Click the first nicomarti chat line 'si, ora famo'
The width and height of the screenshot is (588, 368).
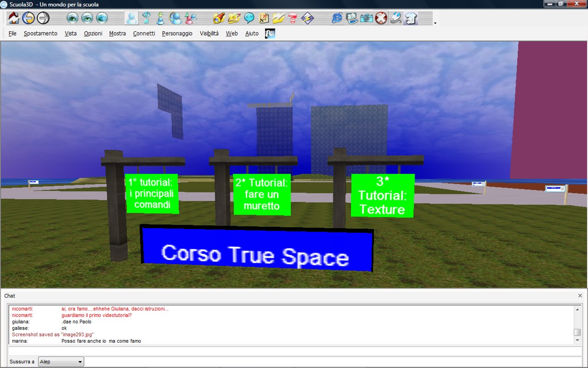coord(115,309)
